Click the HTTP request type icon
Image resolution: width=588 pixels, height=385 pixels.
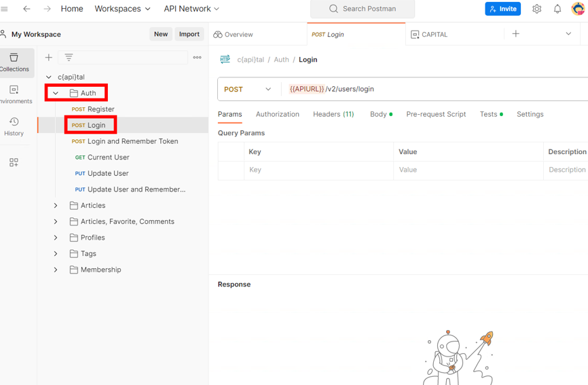[x=225, y=59]
